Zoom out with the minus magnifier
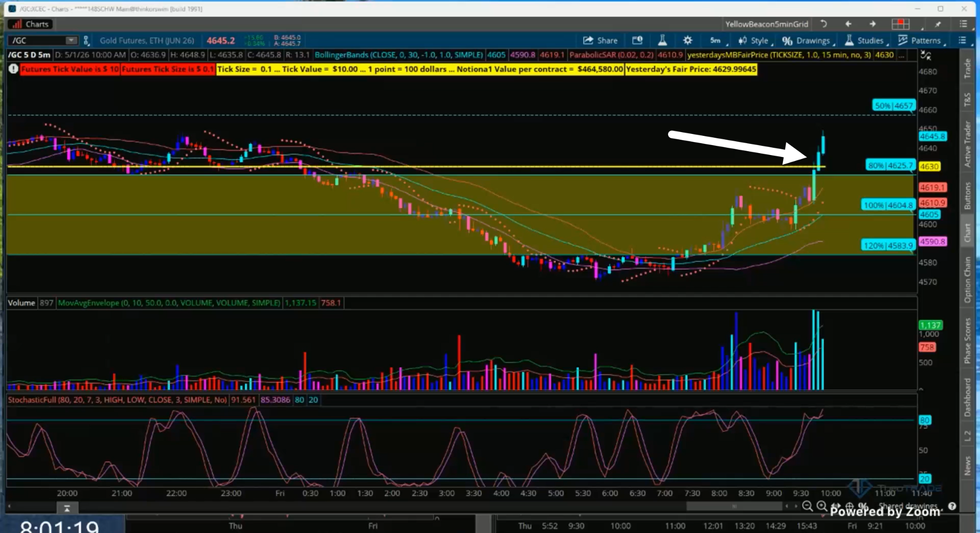This screenshot has width=980, height=533. [807, 506]
